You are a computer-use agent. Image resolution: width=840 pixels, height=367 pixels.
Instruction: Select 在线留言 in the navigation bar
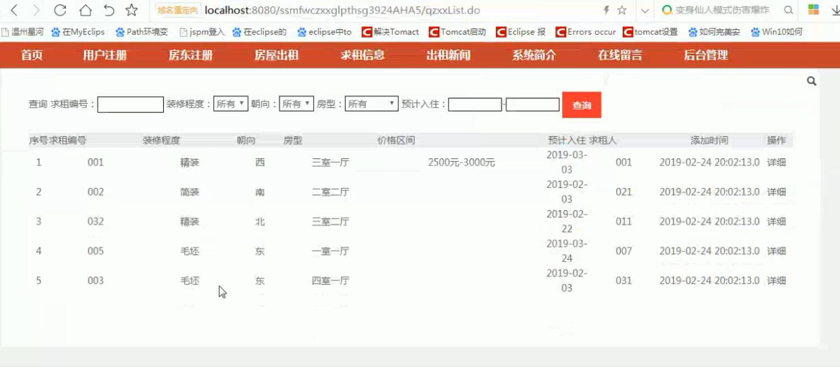pyautogui.click(x=620, y=55)
